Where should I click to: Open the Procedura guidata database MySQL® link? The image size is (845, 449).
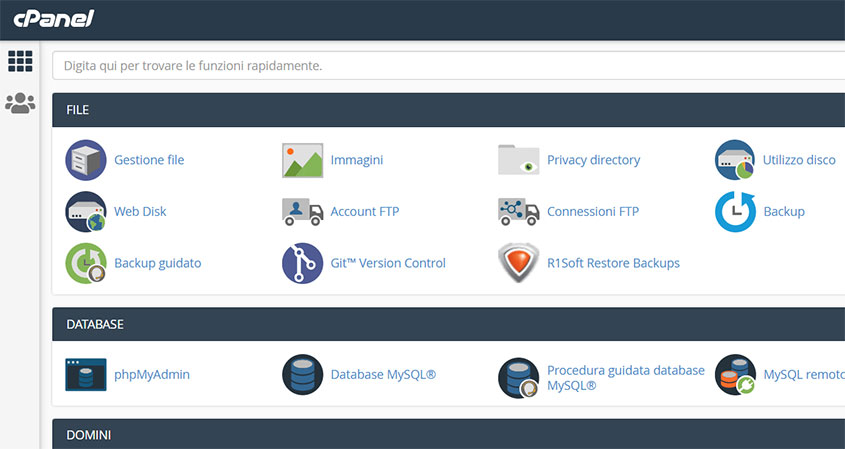(626, 378)
